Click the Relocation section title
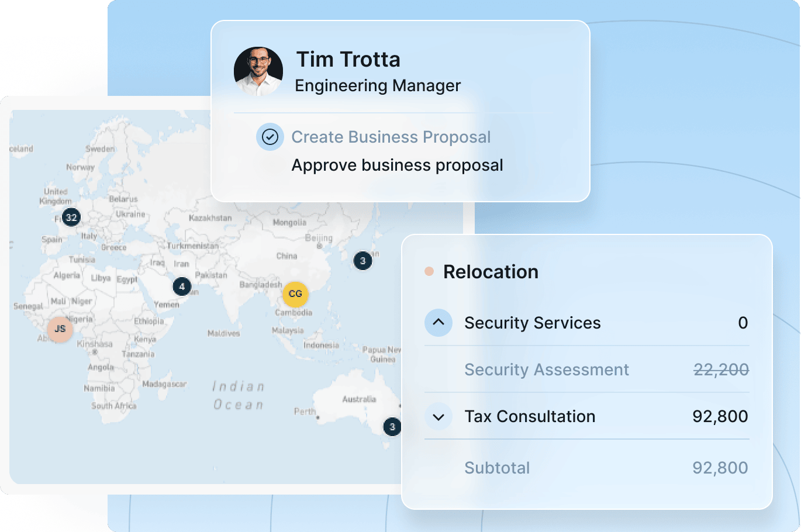Viewport: 801px width, 532px height. tap(491, 272)
